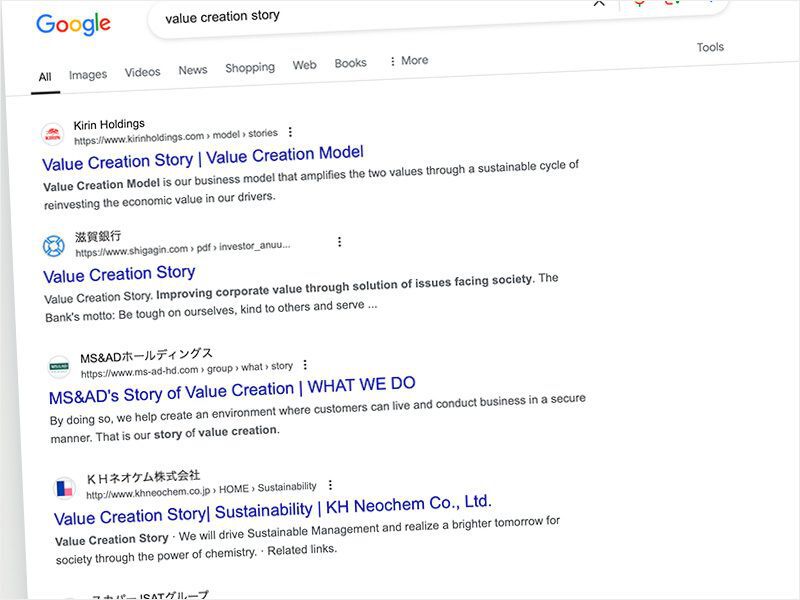The width and height of the screenshot is (800, 600).
Task: Click the kirinholdings.com URL breadcrumb
Action: point(176,136)
